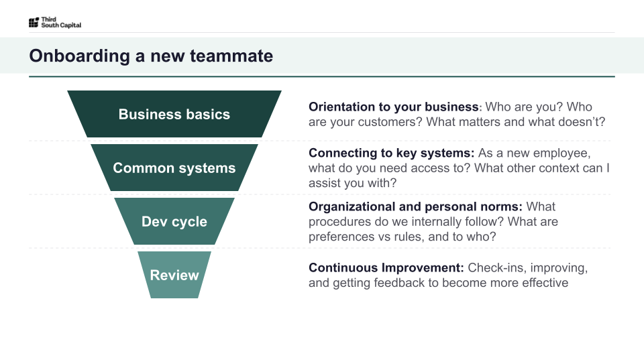Click the text 'preferences vs rules, and to who?'
Image resolution: width=644 pixels, height=362 pixels.
(x=402, y=237)
